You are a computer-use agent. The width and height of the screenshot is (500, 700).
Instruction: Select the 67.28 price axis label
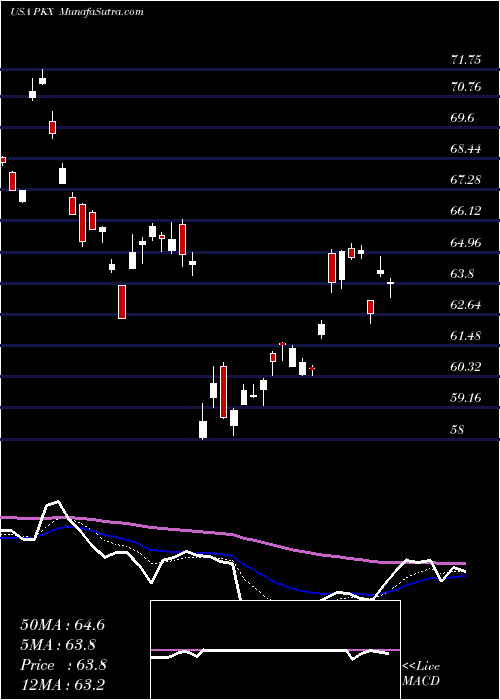(466, 180)
